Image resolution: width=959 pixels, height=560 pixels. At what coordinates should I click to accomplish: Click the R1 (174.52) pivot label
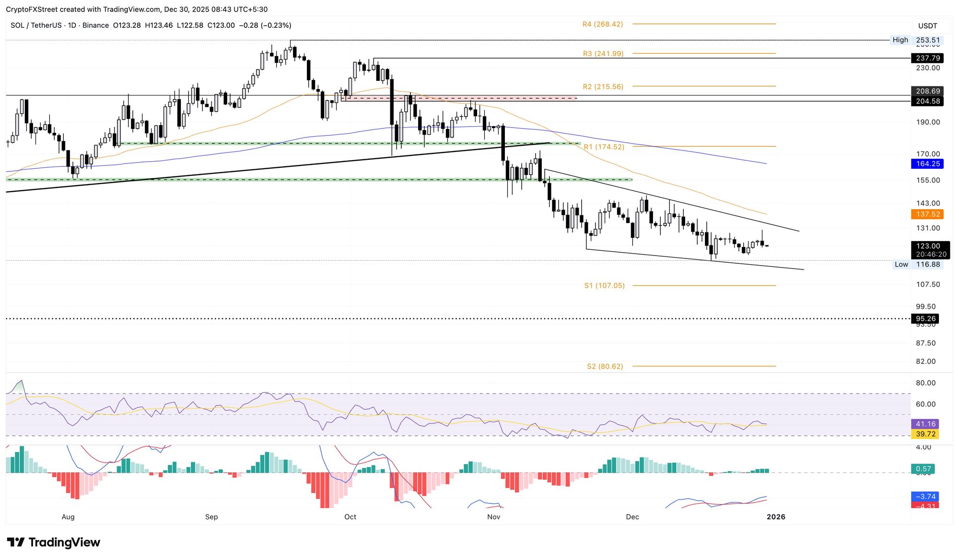[604, 147]
